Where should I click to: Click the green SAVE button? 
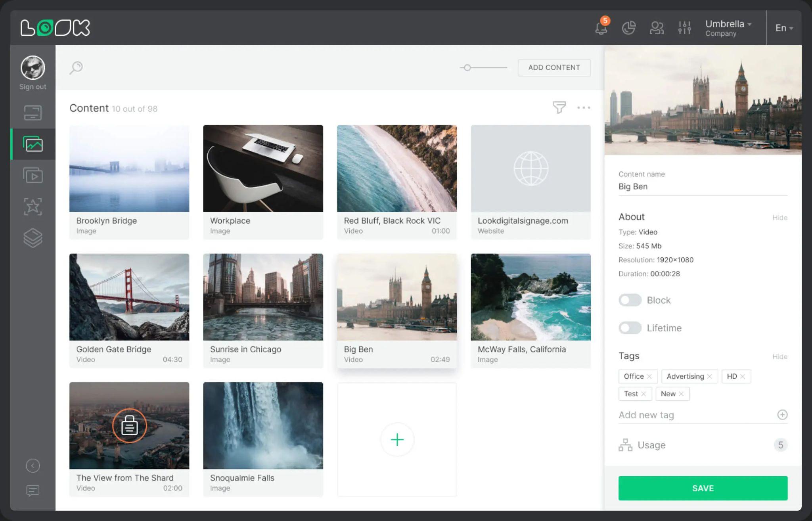click(703, 488)
